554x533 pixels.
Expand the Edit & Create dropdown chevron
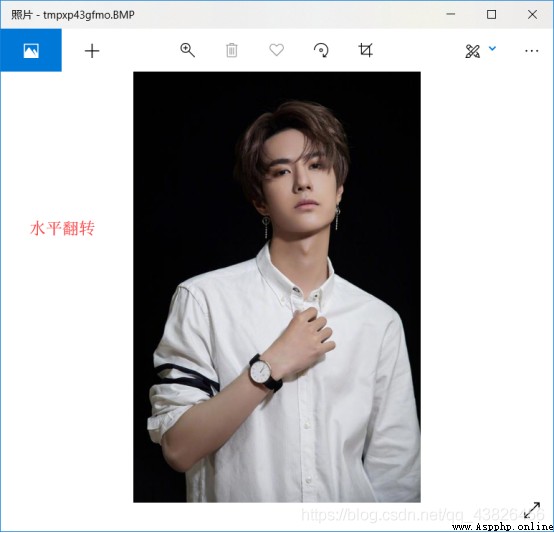coord(492,48)
